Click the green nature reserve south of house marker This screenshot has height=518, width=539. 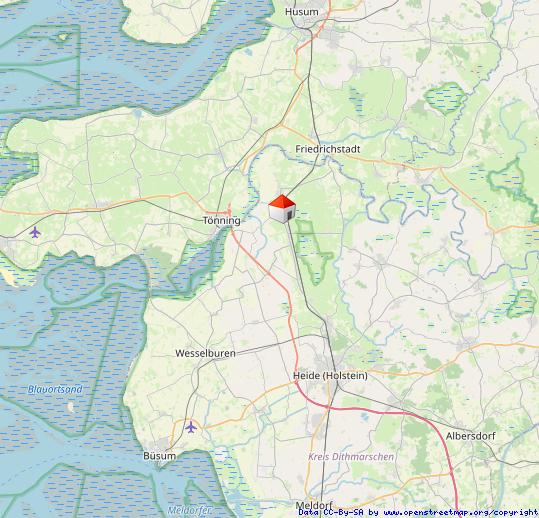point(314,253)
